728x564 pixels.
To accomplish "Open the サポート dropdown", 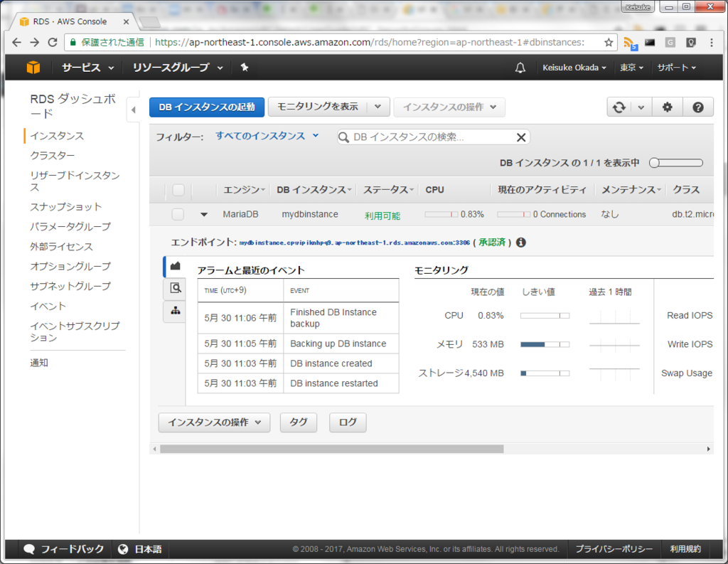I will [677, 68].
